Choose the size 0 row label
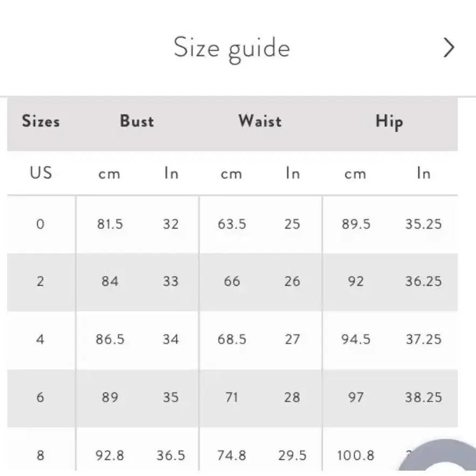The image size is (476, 476). click(x=40, y=224)
